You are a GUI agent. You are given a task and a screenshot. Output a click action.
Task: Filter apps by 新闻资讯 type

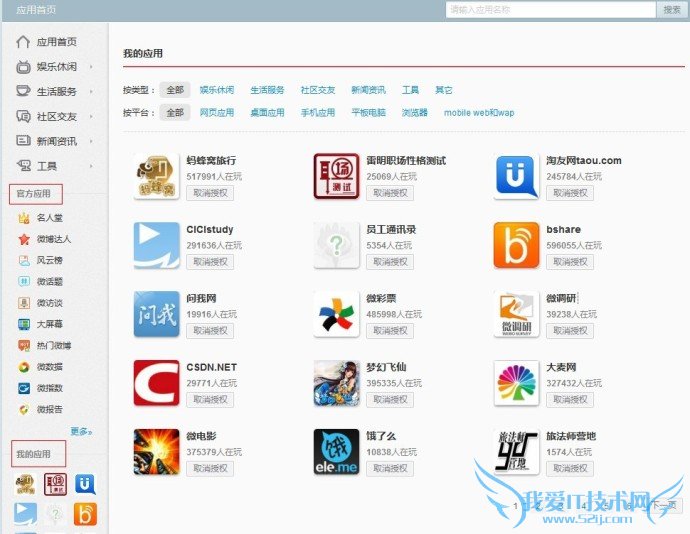click(368, 90)
